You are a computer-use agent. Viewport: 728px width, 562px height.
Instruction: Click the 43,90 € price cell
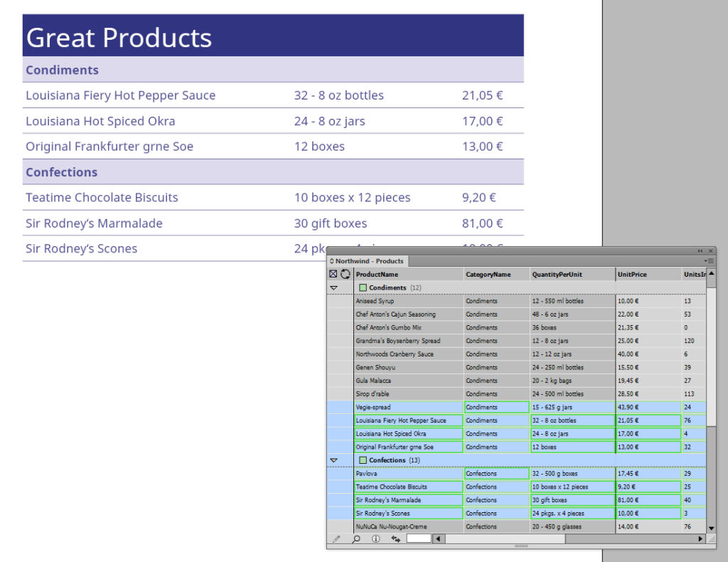[x=648, y=407]
